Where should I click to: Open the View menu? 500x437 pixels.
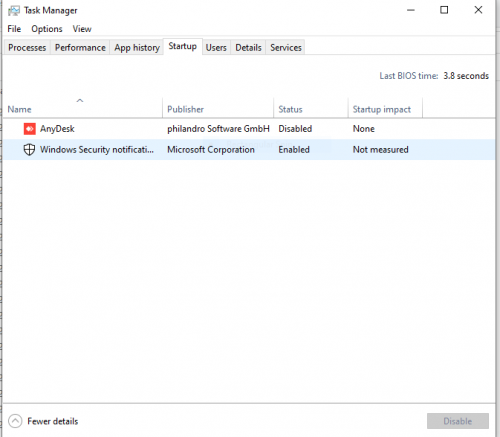tap(82, 29)
